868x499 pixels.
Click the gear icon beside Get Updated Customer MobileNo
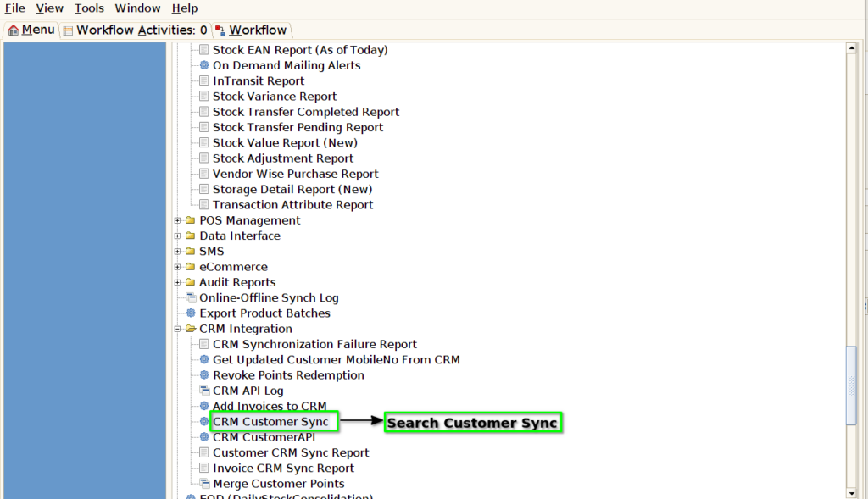pyautogui.click(x=203, y=359)
